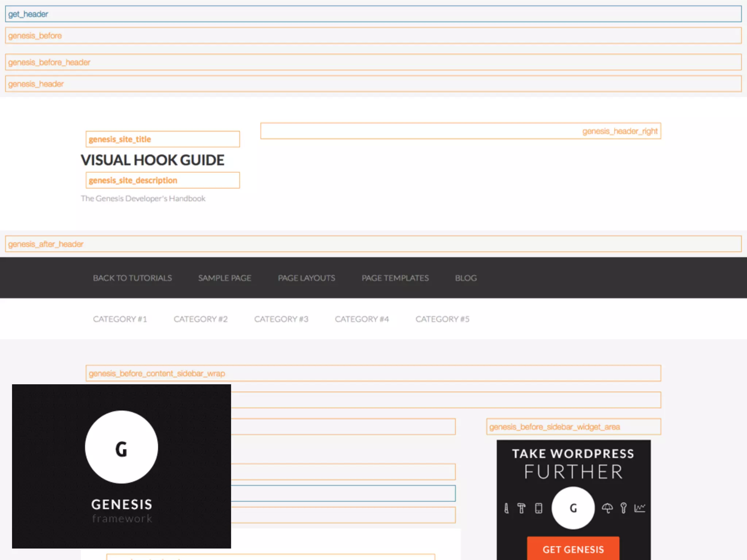The height and width of the screenshot is (560, 747).
Task: Click the mobile phone icon in the sidebar ad
Action: [x=538, y=508]
